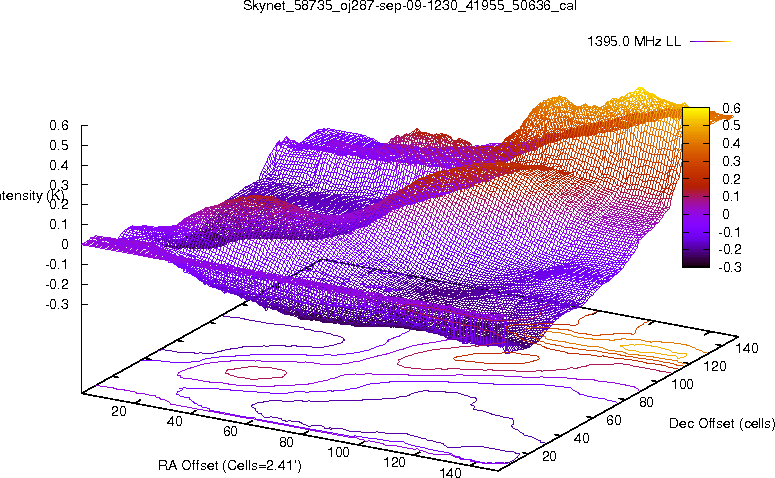The height and width of the screenshot is (478, 775).
Task: Click the 20 tick on the RA Offset axis
Action: click(119, 411)
